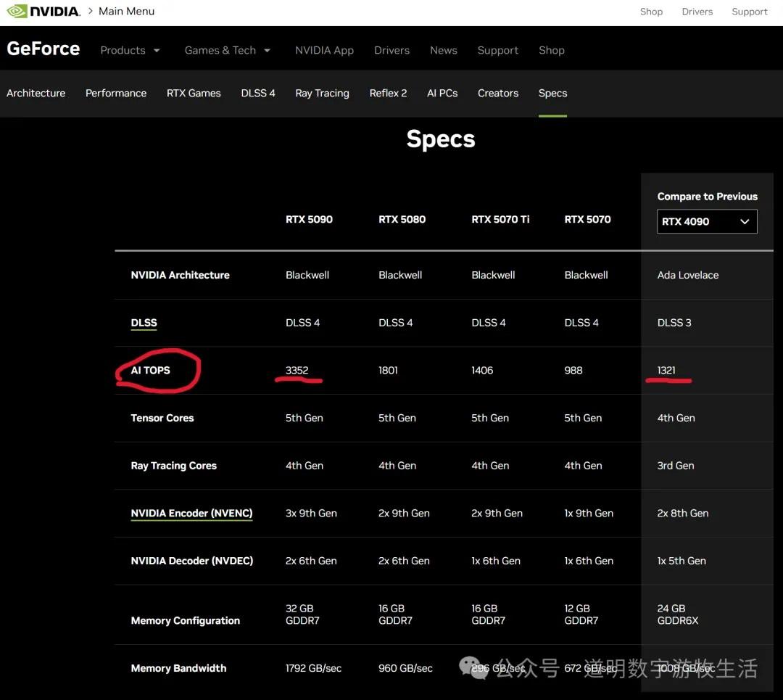This screenshot has width=783, height=700.
Task: Open the DLSS specification link
Action: [143, 322]
